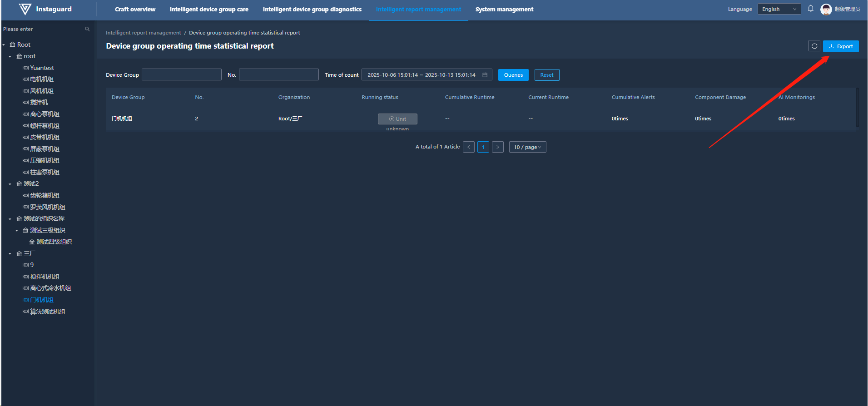868x406 pixels.
Task: Select the 9 device under 三厂
Action: point(32,265)
